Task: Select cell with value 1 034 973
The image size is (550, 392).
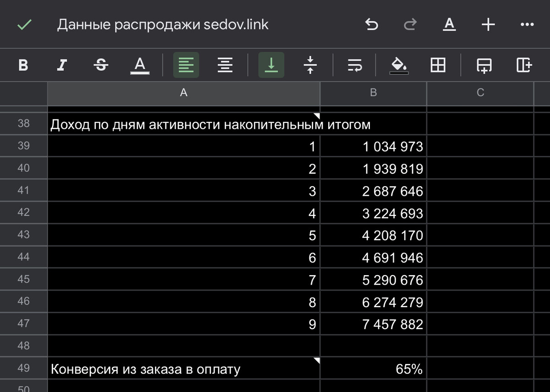Action: pos(373,147)
